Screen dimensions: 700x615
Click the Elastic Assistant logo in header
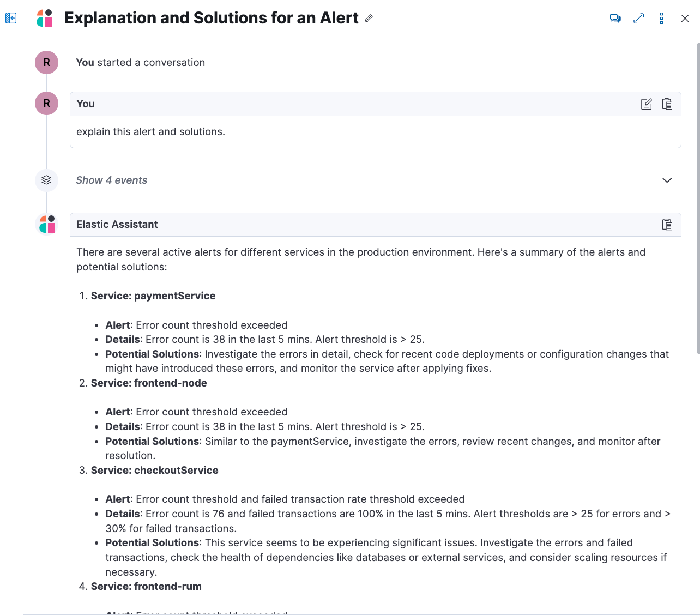click(45, 18)
